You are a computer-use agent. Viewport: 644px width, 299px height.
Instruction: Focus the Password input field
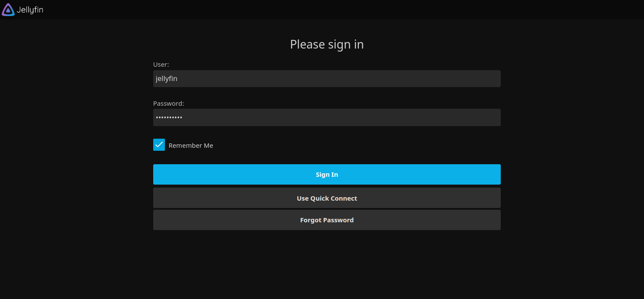[x=327, y=117]
